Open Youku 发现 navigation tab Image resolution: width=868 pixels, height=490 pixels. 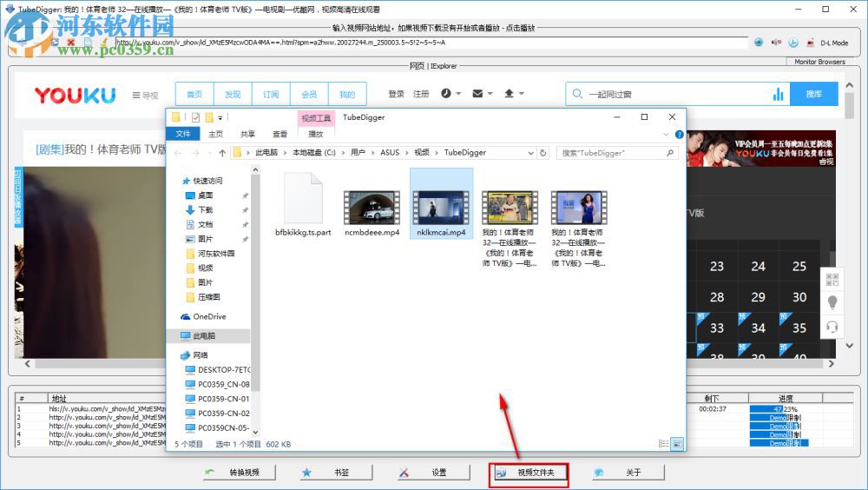pos(233,94)
